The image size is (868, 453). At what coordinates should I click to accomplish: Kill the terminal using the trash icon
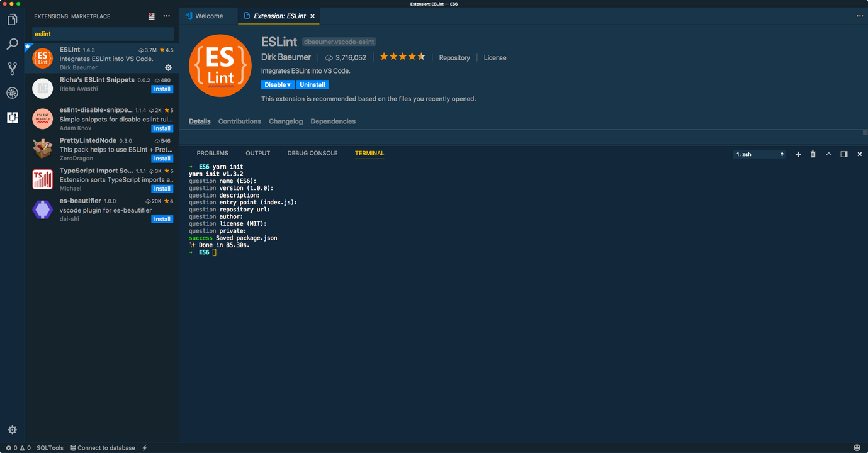(x=812, y=154)
